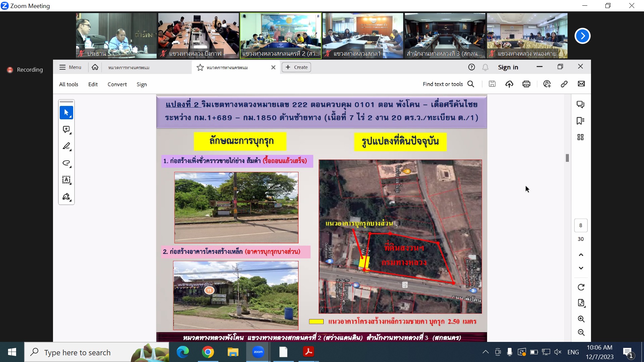Go to the next page arrow
Screen dimensions: 644x362
581,268
